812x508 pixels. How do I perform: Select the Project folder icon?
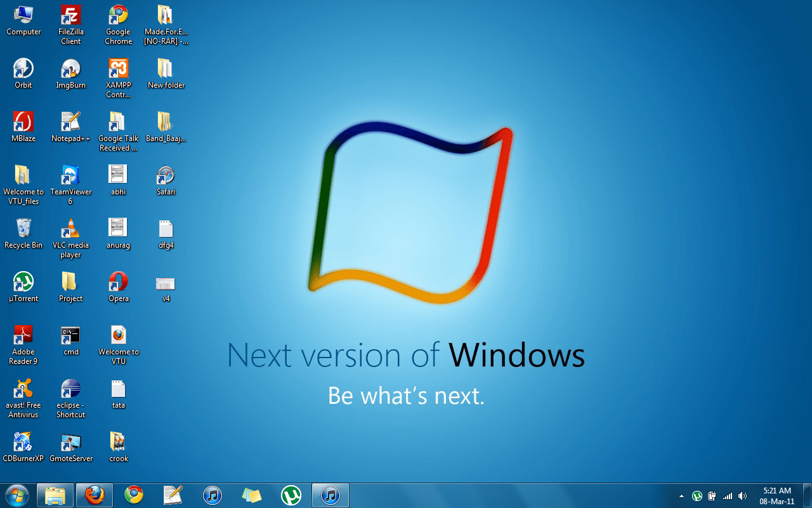pyautogui.click(x=70, y=287)
